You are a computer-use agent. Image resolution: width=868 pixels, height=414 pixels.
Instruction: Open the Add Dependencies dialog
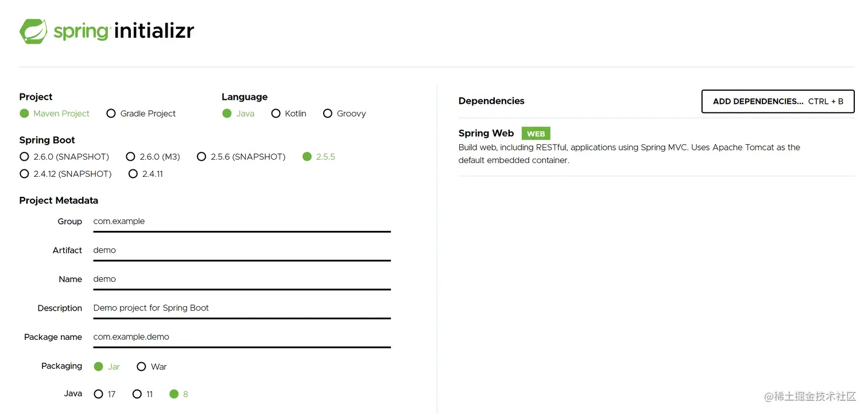click(778, 101)
